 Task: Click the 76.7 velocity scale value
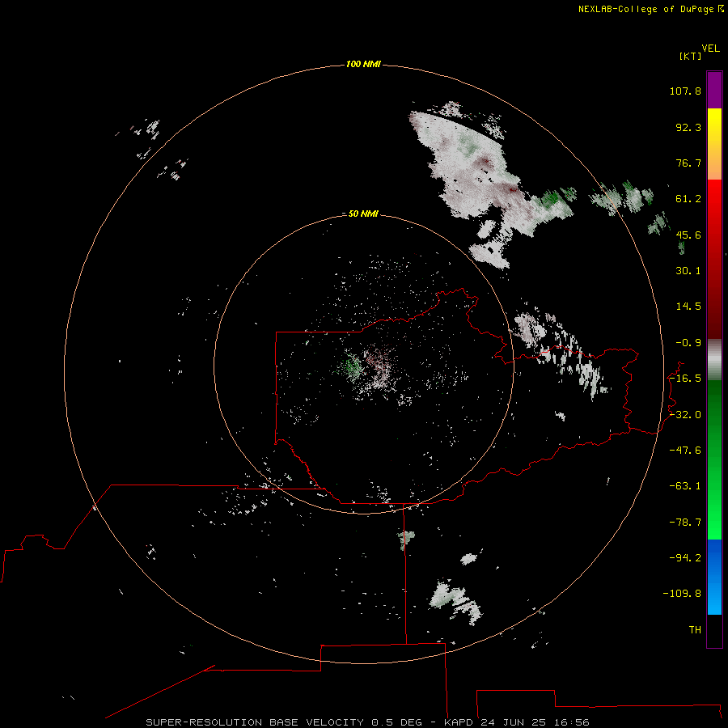(x=688, y=163)
